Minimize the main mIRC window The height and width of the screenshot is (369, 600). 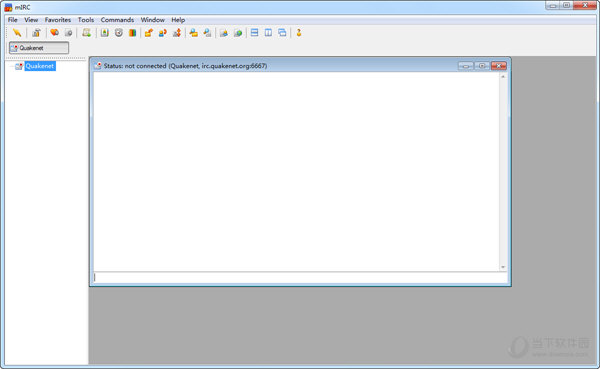[553, 5]
